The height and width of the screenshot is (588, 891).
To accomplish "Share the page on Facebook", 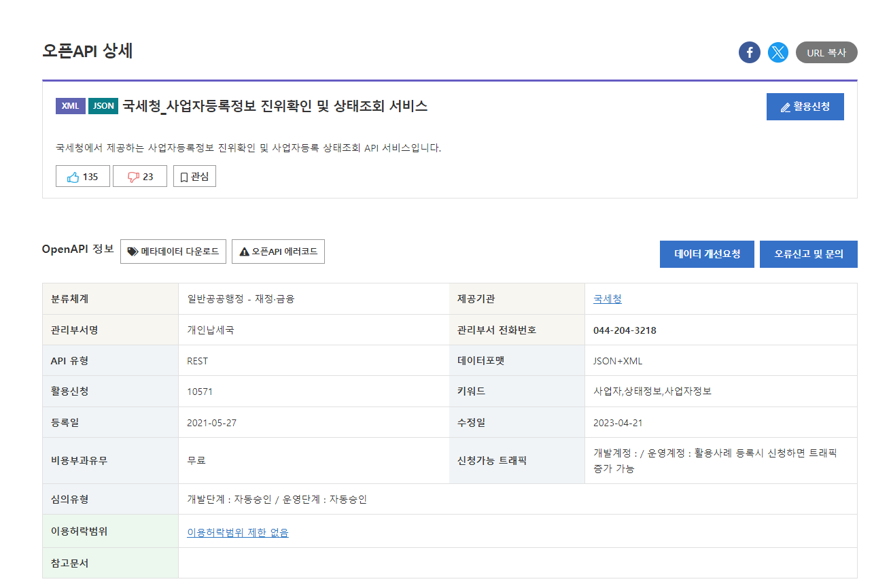I will point(750,52).
